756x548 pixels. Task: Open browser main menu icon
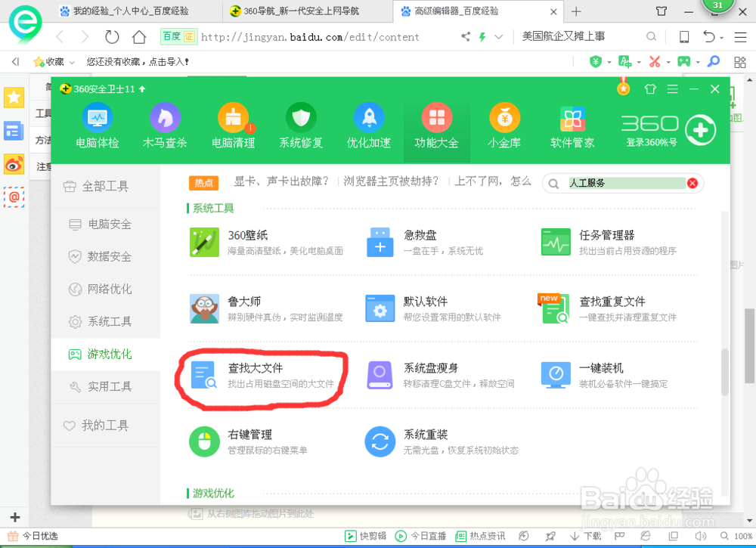click(741, 36)
